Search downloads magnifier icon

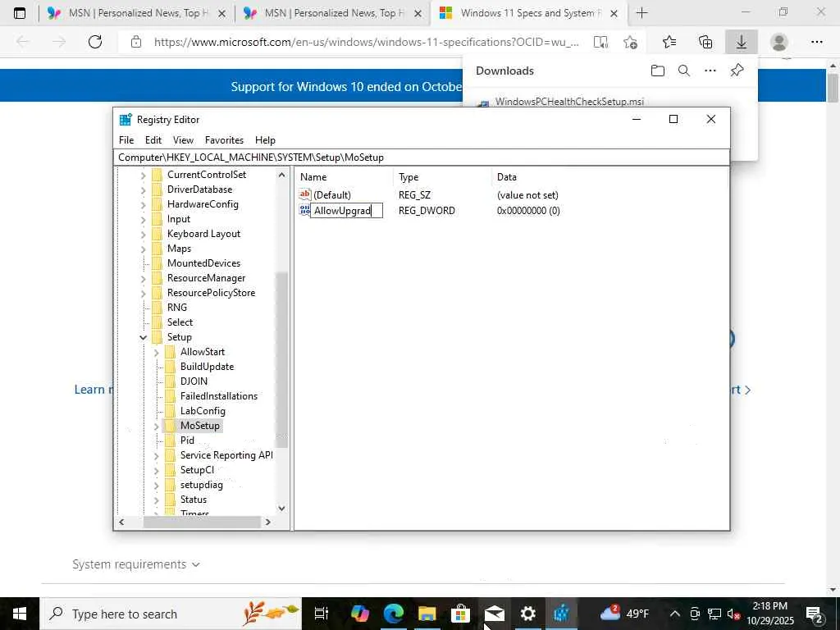[x=683, y=71]
